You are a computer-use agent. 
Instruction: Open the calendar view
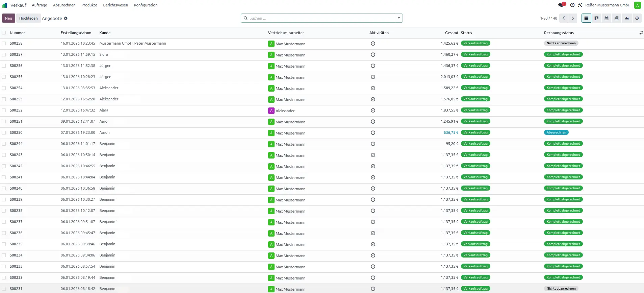607,18
